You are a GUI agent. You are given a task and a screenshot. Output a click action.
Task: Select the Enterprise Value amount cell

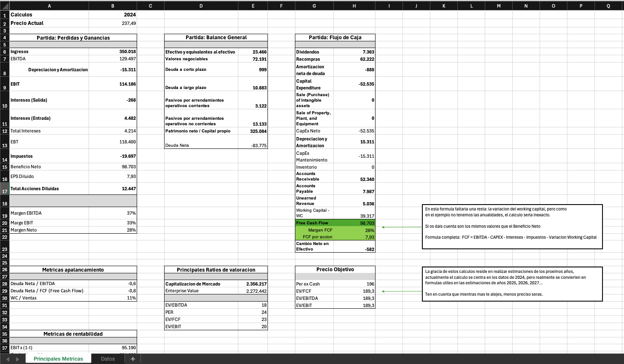pos(253,291)
